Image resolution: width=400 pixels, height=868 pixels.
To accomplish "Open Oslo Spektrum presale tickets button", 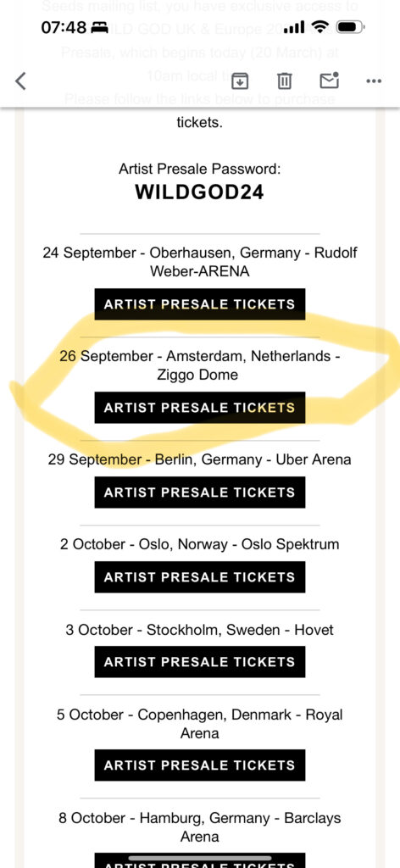I will click(200, 576).
